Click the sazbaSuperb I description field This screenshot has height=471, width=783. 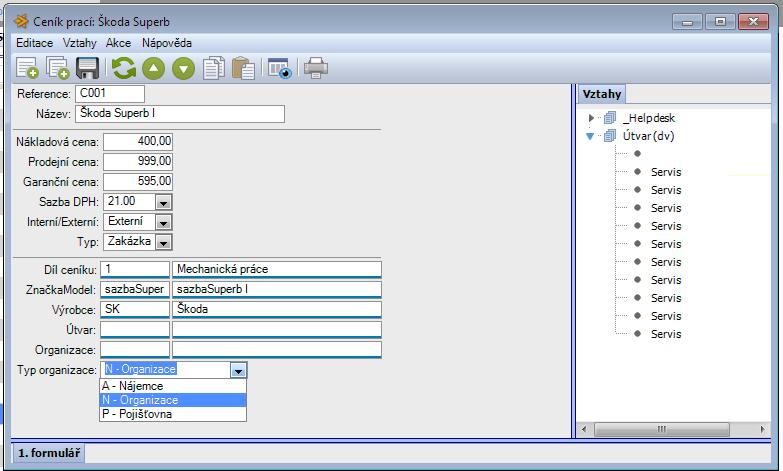pos(277,289)
